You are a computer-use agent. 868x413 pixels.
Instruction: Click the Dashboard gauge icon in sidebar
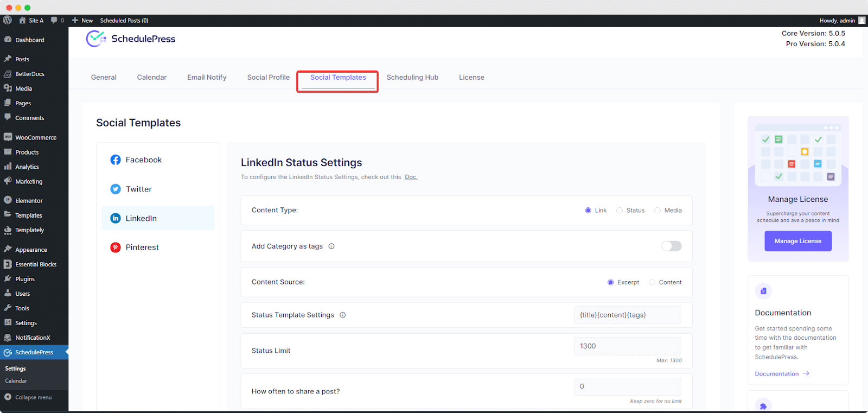[8, 40]
